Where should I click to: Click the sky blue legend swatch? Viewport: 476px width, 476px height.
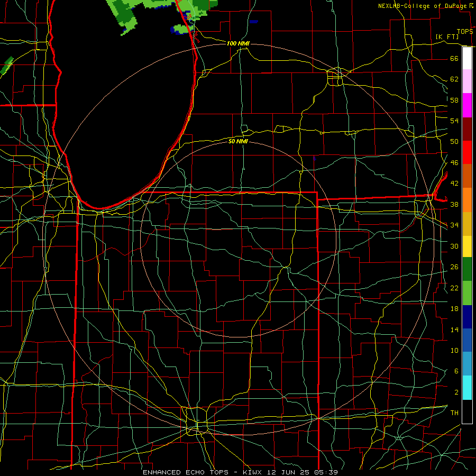(x=467, y=364)
